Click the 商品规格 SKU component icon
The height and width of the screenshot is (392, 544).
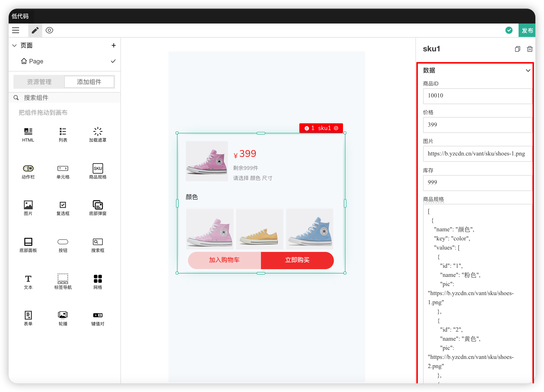click(98, 168)
